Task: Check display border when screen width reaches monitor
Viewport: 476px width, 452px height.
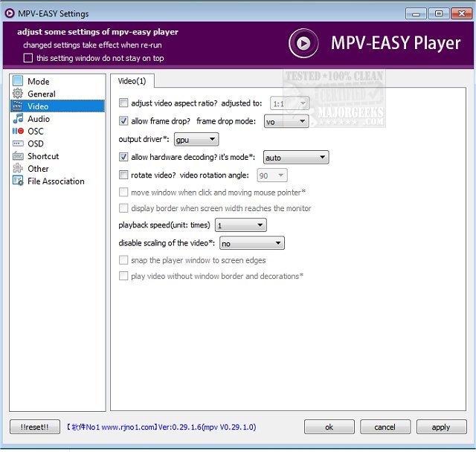Action: [123, 208]
